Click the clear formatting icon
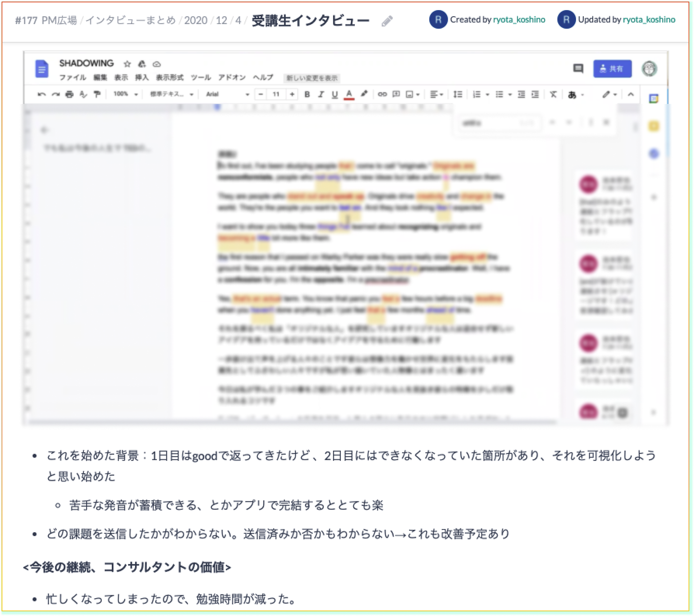Viewport: 694px width, 616px height. 553,94
